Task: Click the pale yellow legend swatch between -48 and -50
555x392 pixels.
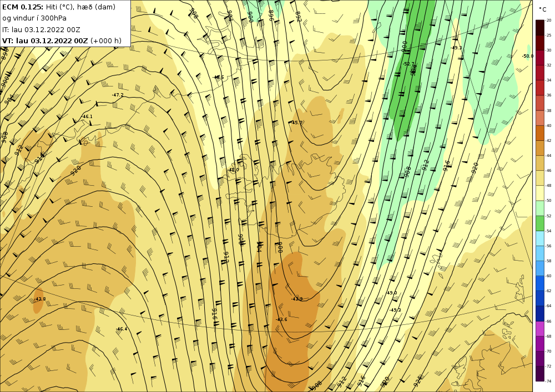Action: (x=540, y=193)
